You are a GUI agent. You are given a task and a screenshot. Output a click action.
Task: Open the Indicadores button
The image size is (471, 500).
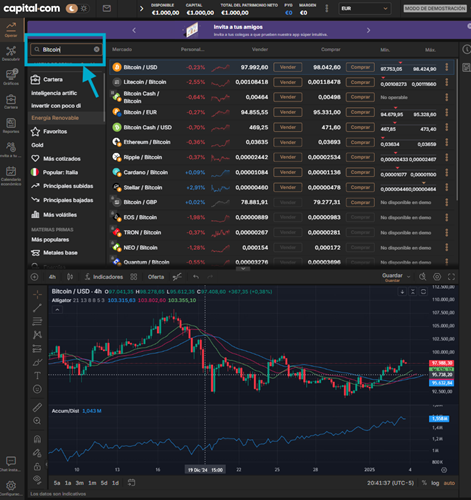104,277
